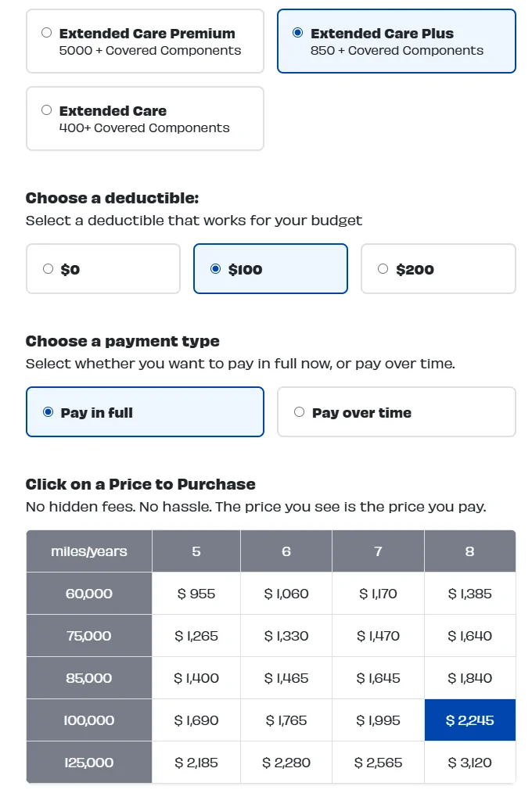Select the $ 3,120 price for 8 years
This screenshot has height=797, width=532.
470,762
